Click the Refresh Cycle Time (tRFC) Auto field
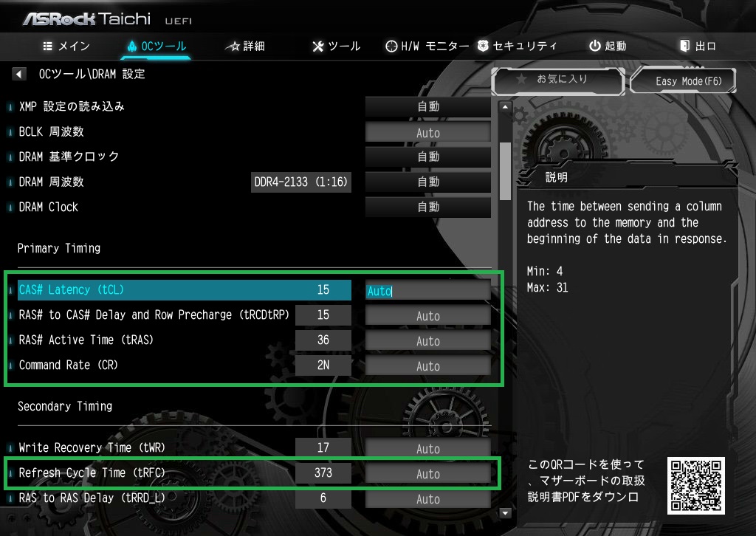 428,474
